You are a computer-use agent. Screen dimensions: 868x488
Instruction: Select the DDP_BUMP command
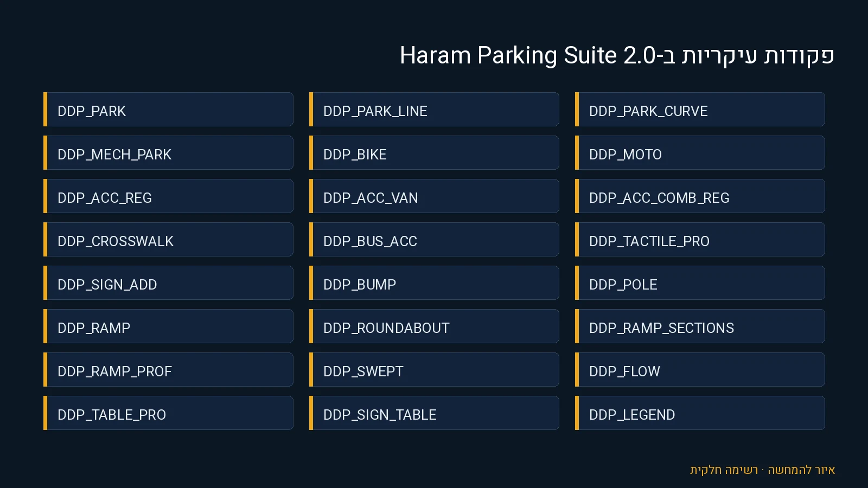tap(434, 283)
